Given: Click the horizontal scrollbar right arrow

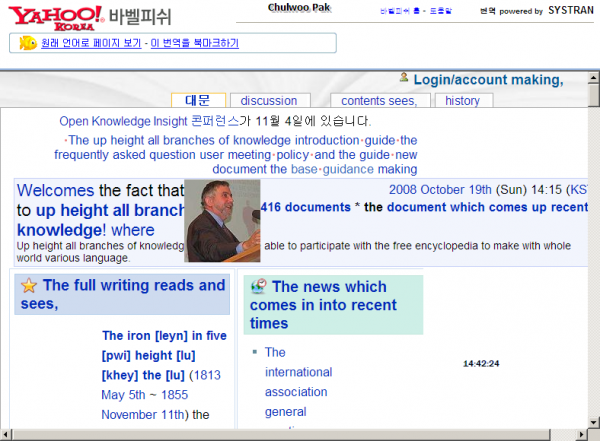Looking at the screenshot, I should tap(582, 434).
